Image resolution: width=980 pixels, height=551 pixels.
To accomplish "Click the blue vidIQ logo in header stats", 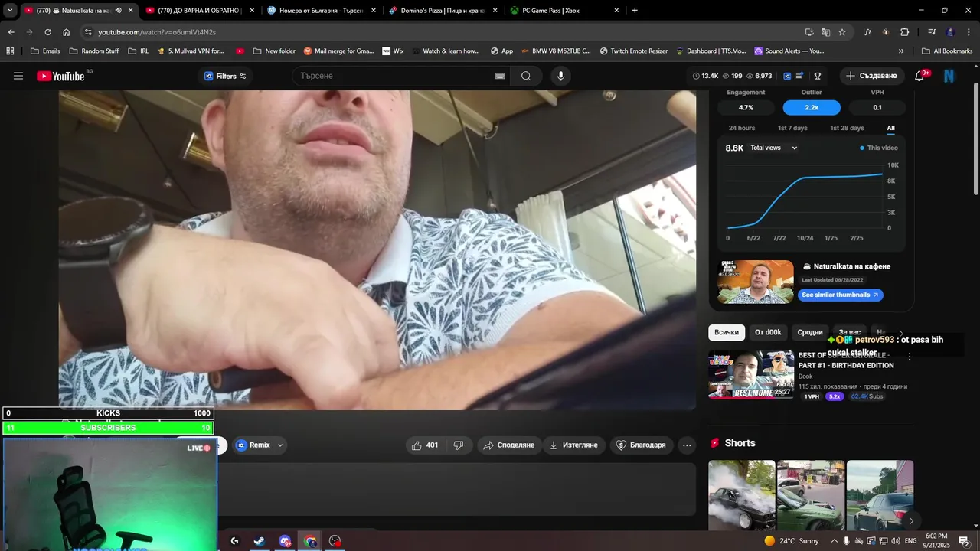I will [787, 76].
